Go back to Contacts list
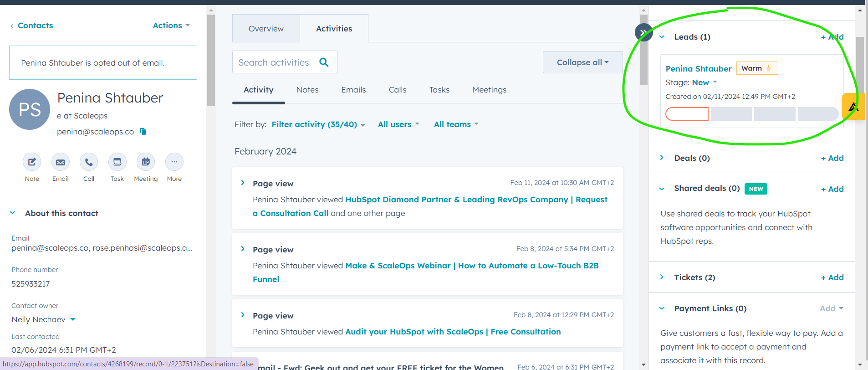Screen dimensions: 868x370 (x=32, y=26)
